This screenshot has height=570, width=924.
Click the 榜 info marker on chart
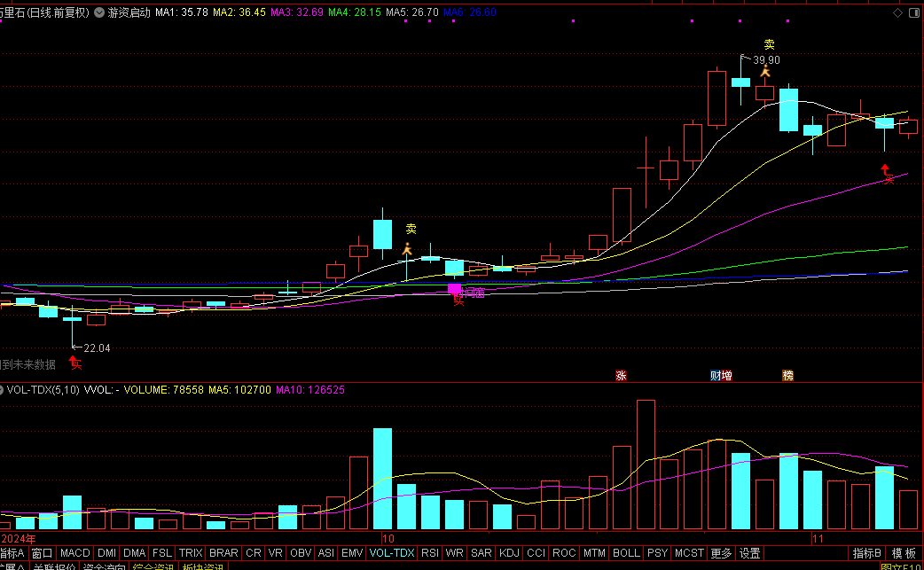coord(787,375)
